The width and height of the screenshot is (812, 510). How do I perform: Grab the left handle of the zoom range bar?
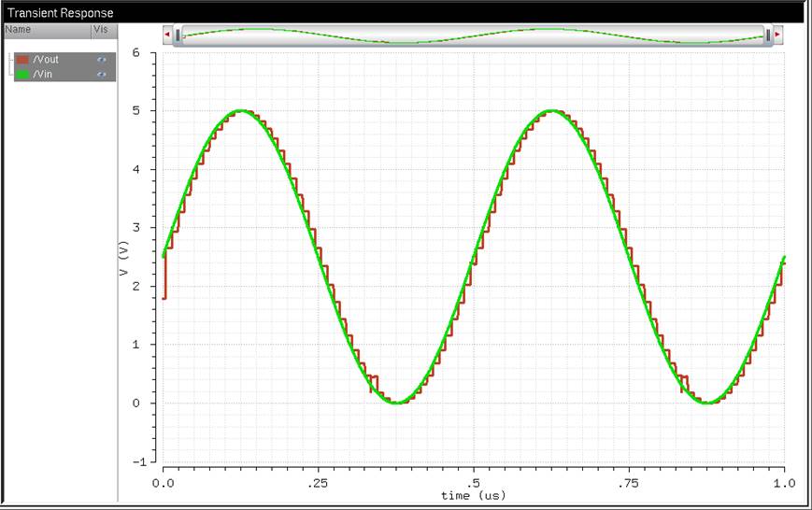178,35
